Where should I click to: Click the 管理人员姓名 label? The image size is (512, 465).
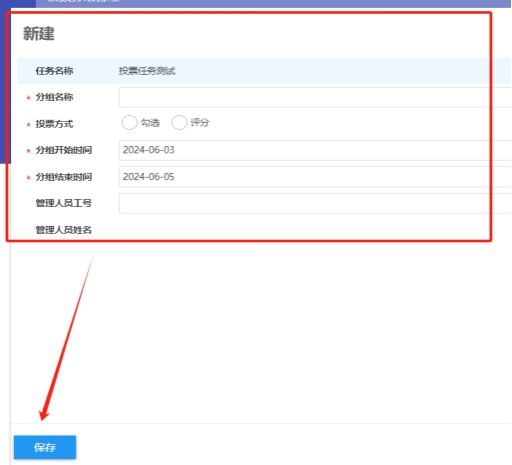click(64, 230)
